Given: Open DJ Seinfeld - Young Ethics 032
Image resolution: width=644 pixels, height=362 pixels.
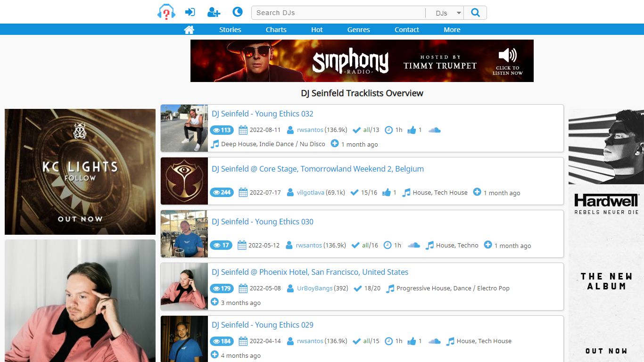Looking at the screenshot, I should click(263, 114).
